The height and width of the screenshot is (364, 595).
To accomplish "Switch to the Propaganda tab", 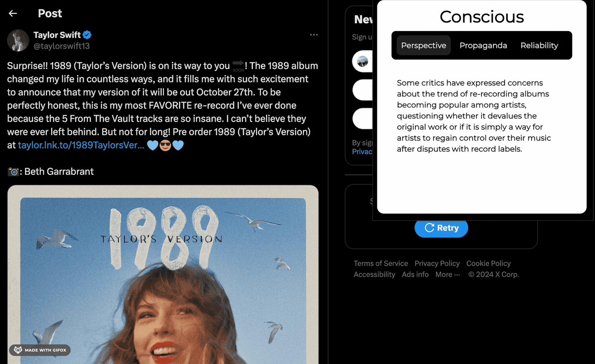I will click(483, 45).
